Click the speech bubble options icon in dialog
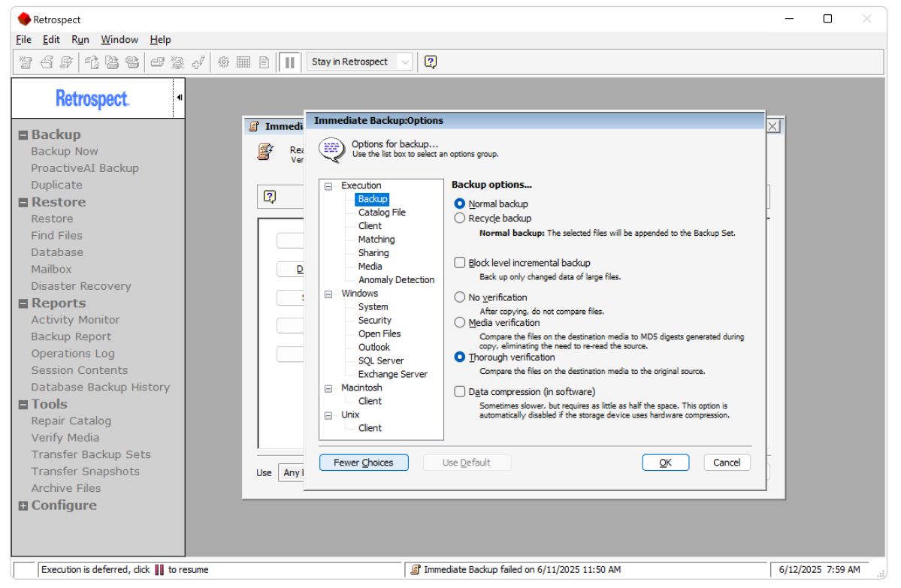This screenshot has height=588, width=901. (x=331, y=149)
